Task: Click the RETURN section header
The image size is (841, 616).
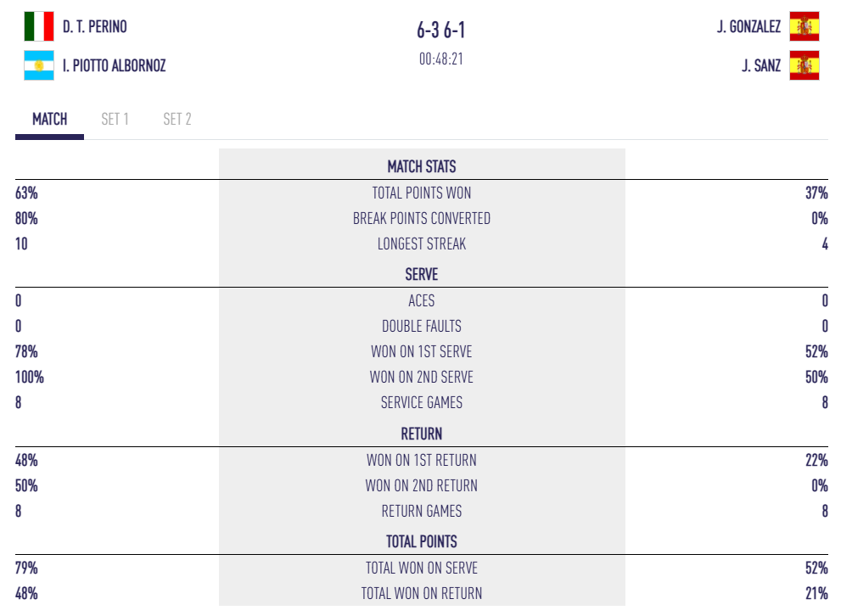Action: [x=422, y=434]
